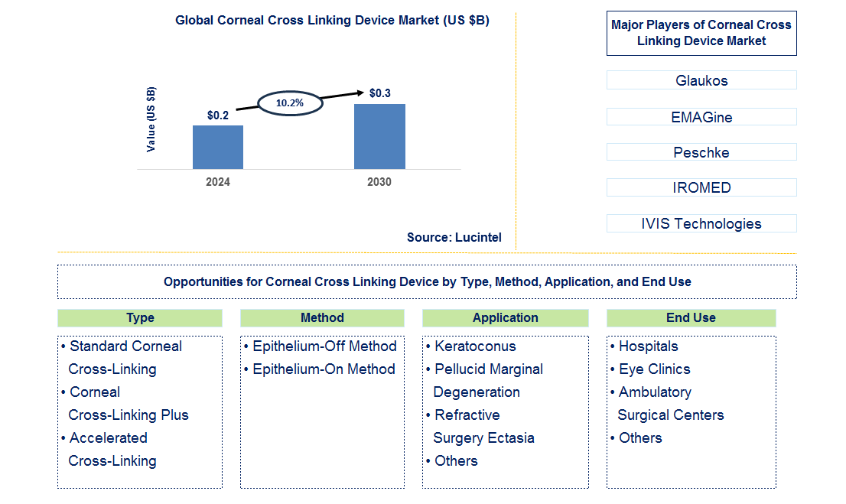Click the Source: Lucintel text

[454, 237]
